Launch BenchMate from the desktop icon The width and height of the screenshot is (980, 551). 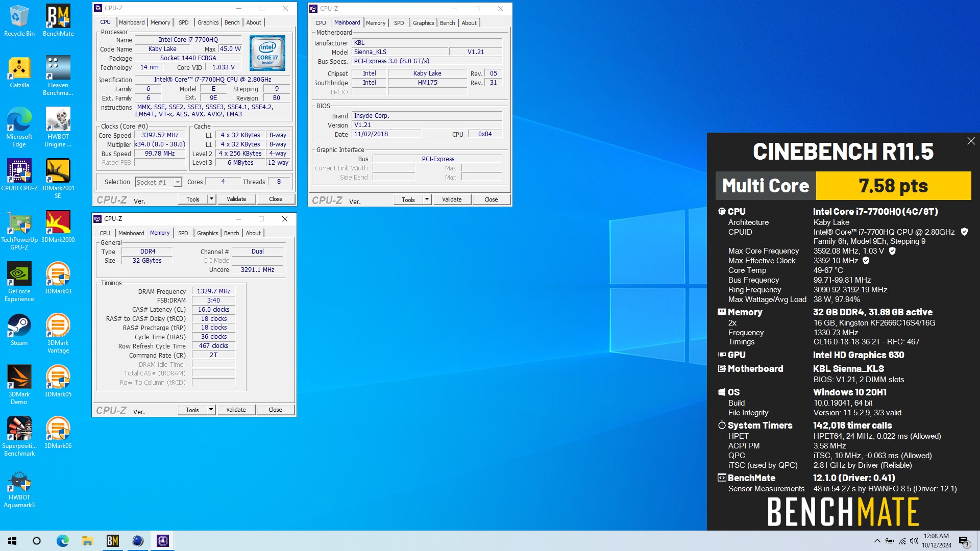(58, 21)
